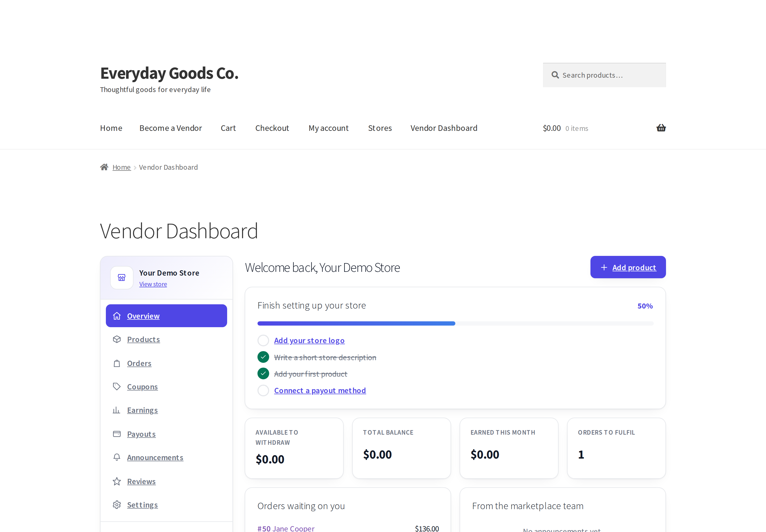Viewport: 766px width, 532px height.
Task: Click the search magnifier icon
Action: [555, 75]
